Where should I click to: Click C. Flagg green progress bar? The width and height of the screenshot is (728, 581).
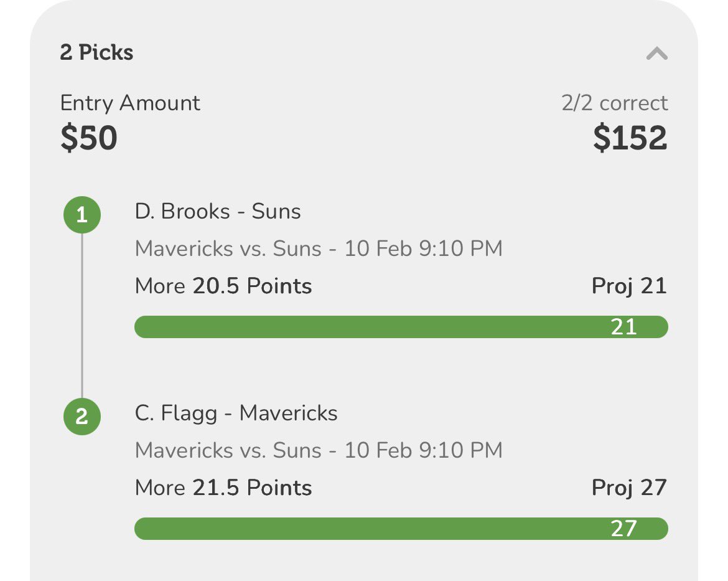tap(401, 529)
